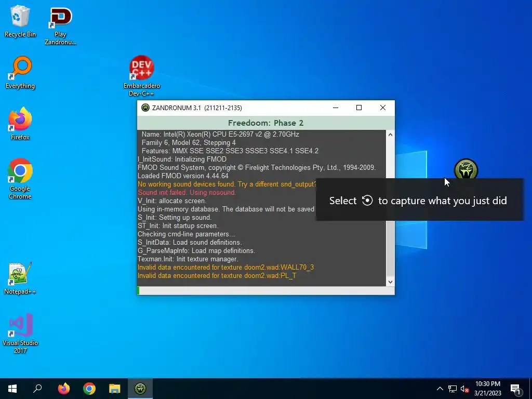Click the muted volume tray icon
Viewport: 532px width, 399px height.
(x=464, y=389)
